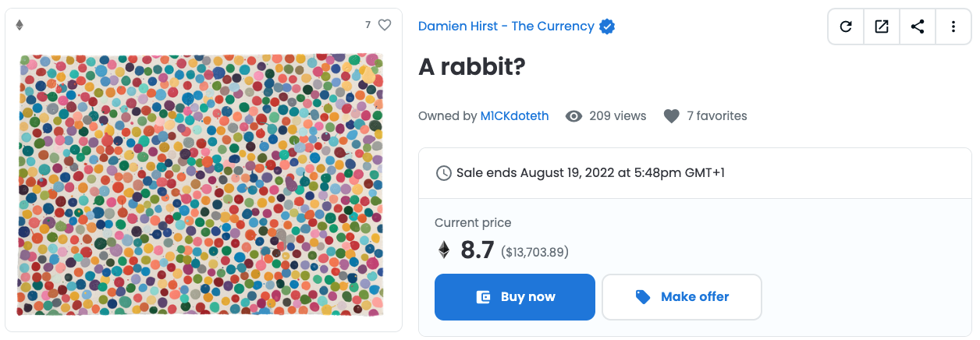Open the spot painting artwork image
The height and width of the screenshot is (340, 980).
coord(201,185)
